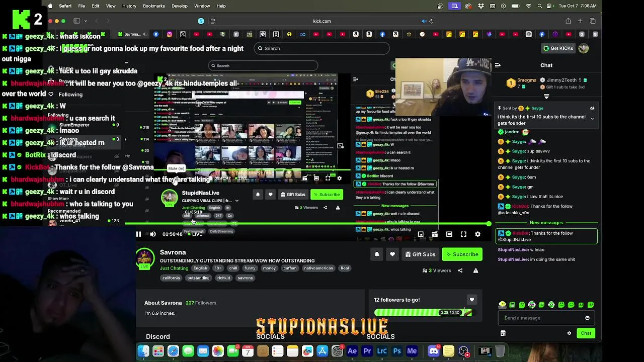Open Photos app in Dock
Screen dimensions: 644x362
[x=218, y=351]
